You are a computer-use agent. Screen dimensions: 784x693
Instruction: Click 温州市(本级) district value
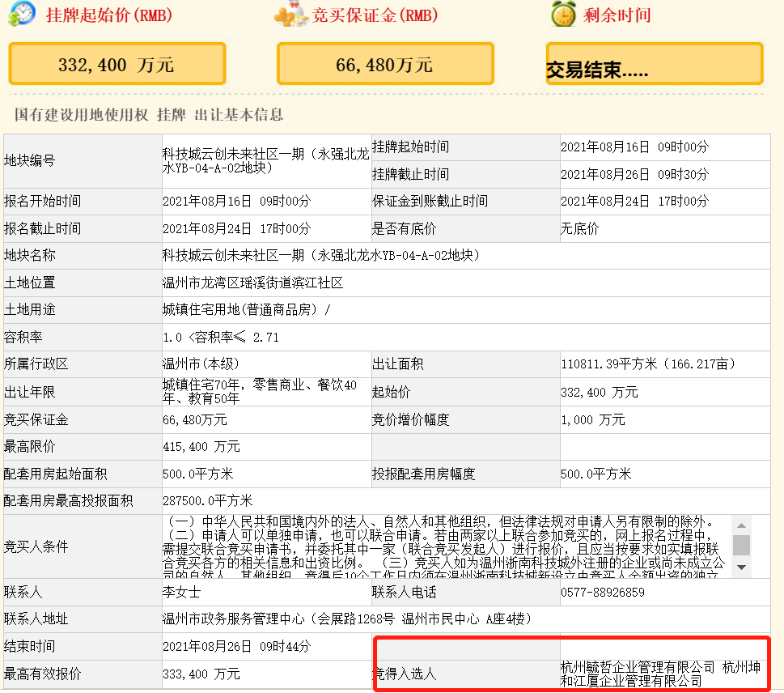coord(201,364)
